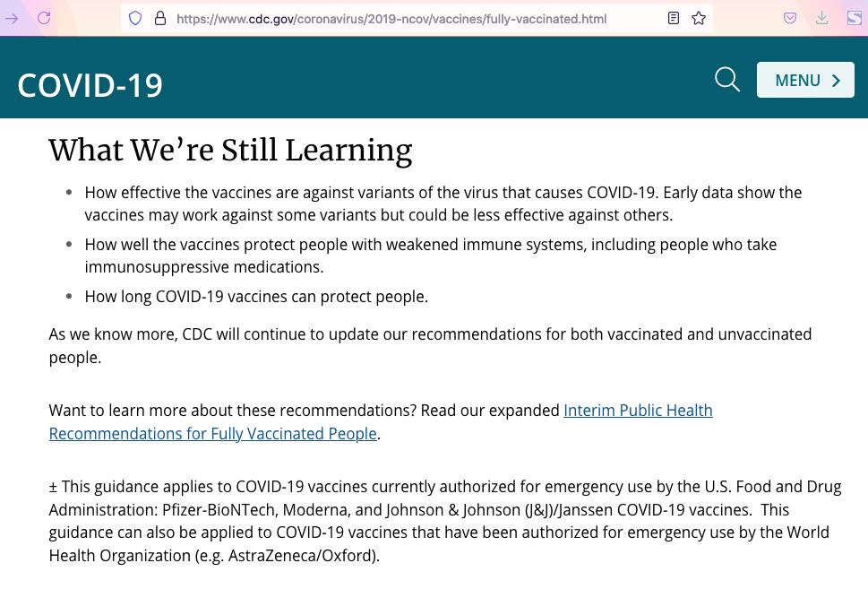Click the What We're Still Learning heading

point(230,150)
